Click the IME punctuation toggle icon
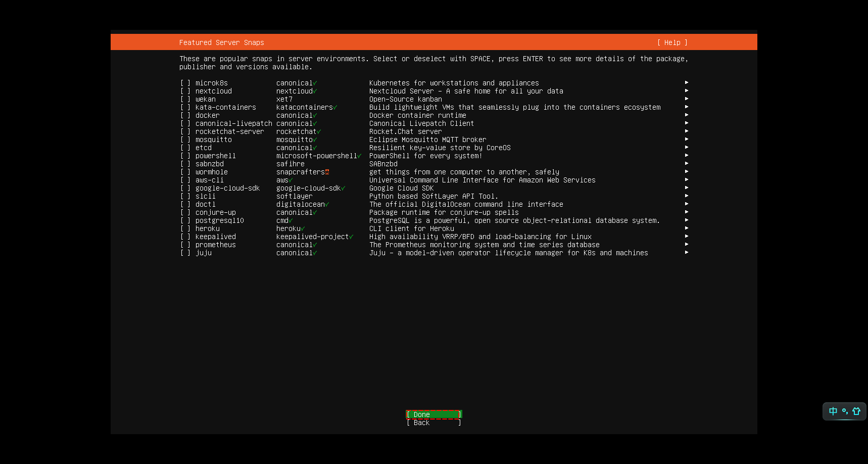 click(845, 411)
